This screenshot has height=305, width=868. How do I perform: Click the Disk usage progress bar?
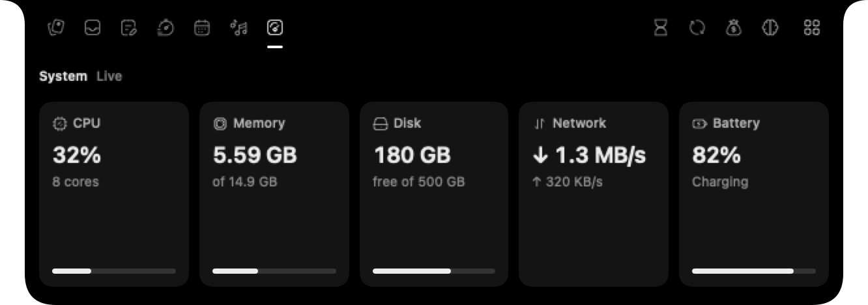tap(434, 270)
